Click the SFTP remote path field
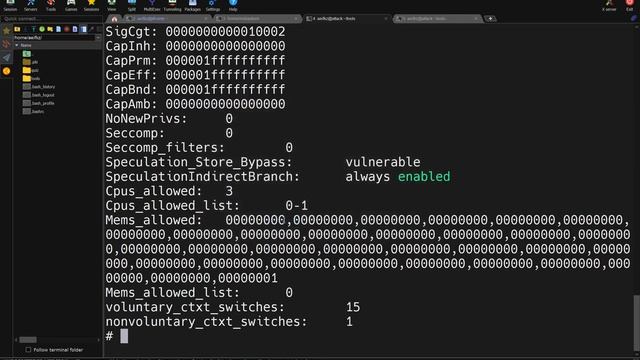 54,38
